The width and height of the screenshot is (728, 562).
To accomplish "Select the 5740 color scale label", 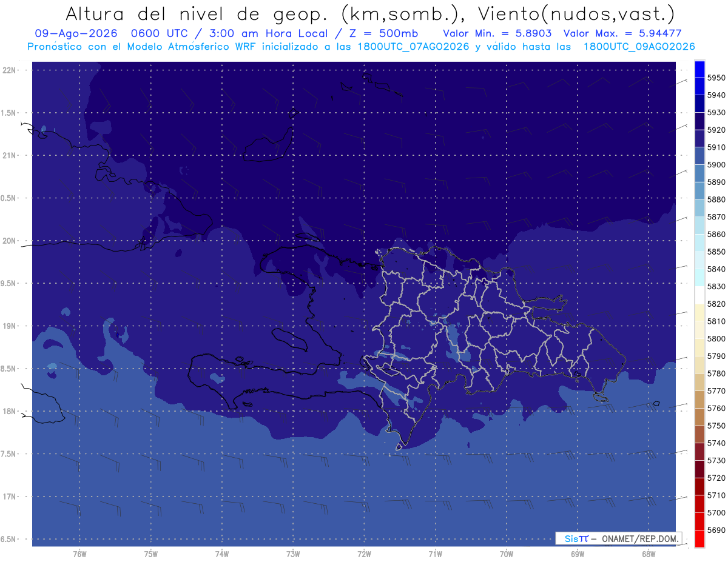I will pyautogui.click(x=716, y=443).
